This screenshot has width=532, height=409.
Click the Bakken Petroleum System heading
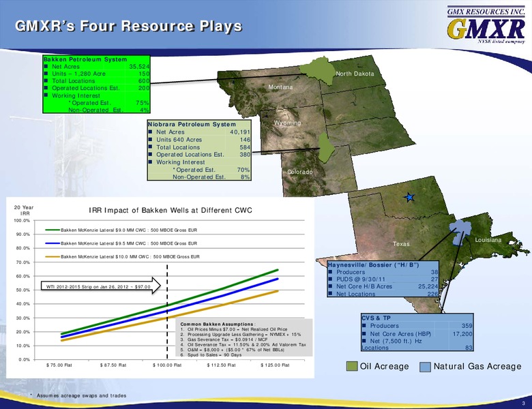[x=85, y=59]
